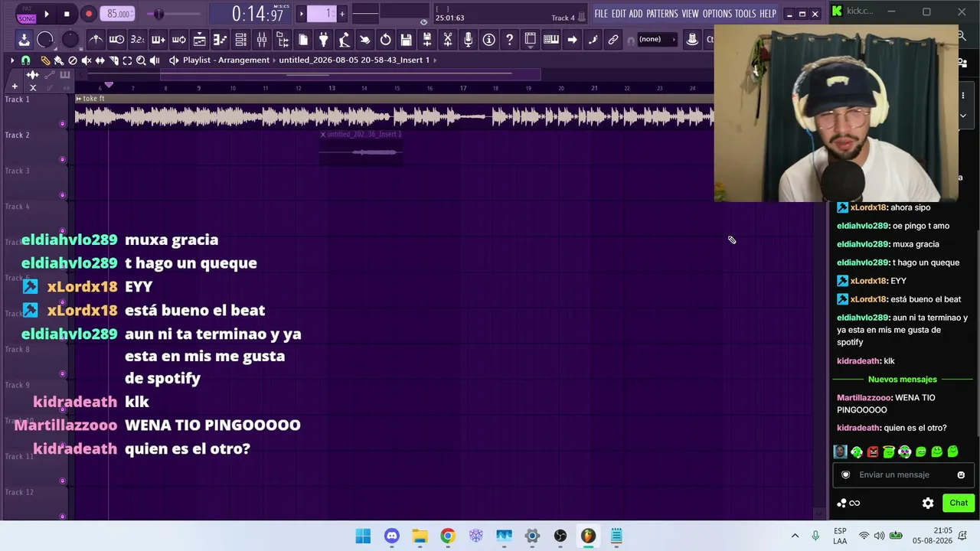Toggle the PAT/SONG mode switch
This screenshot has height=551, width=980.
(27, 14)
